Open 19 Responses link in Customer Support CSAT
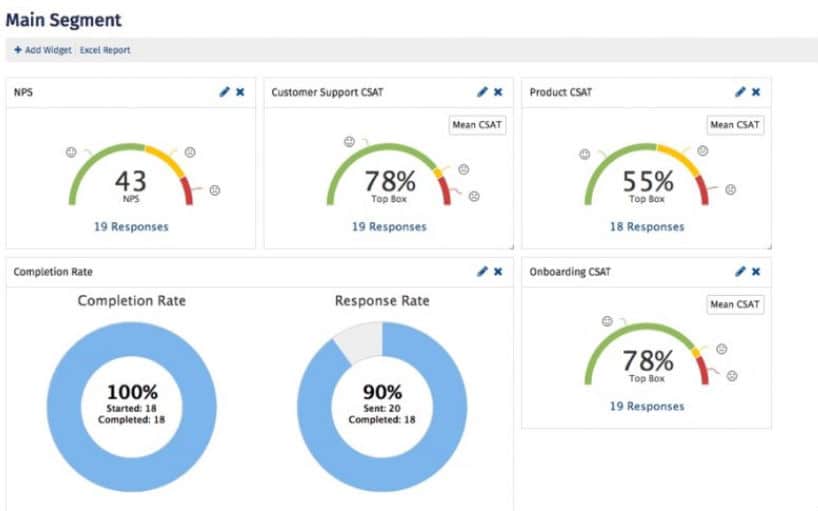The height and width of the screenshot is (511, 818). click(x=389, y=227)
